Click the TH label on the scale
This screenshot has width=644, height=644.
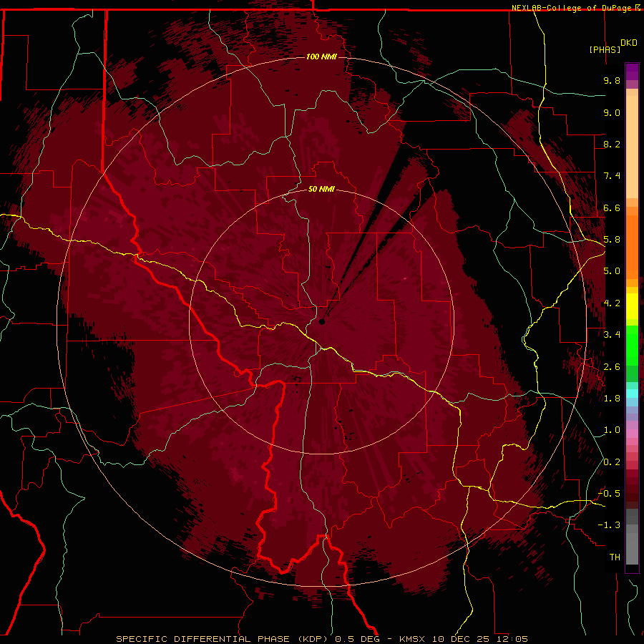pos(615,557)
